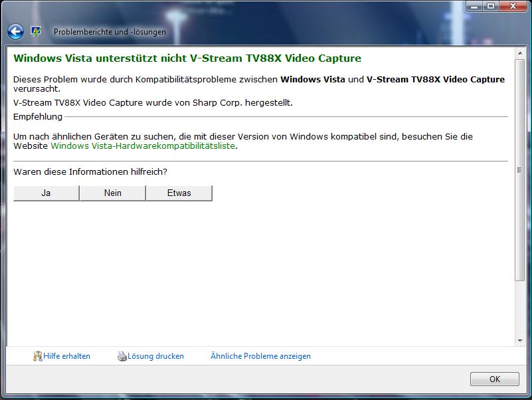
Task: Click the scrollbar up arrow
Action: click(520, 53)
